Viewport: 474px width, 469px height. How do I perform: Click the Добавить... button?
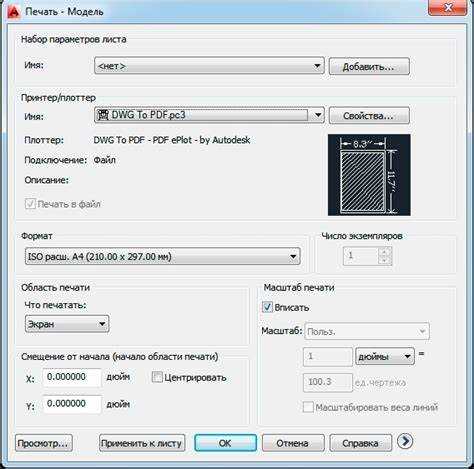point(369,66)
